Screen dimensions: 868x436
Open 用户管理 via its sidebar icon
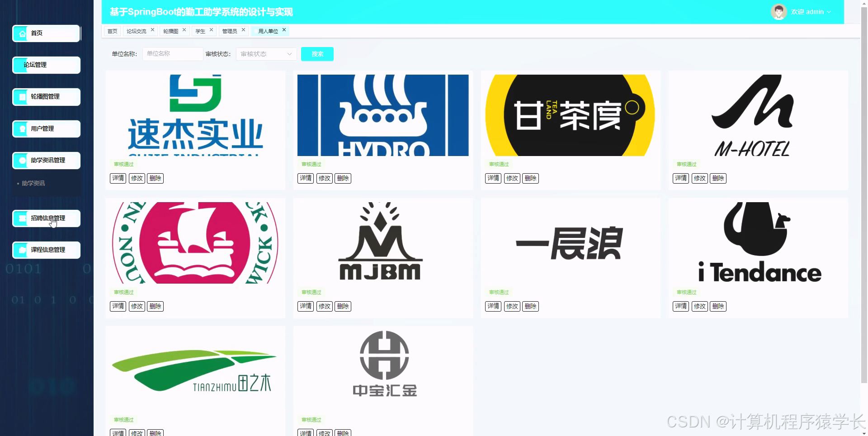pos(21,129)
